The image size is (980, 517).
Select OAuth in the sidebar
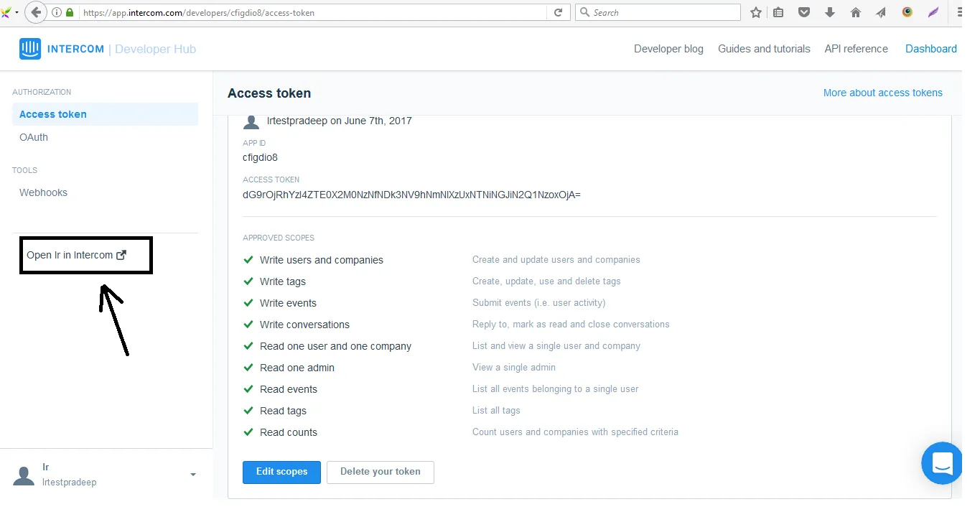(34, 137)
